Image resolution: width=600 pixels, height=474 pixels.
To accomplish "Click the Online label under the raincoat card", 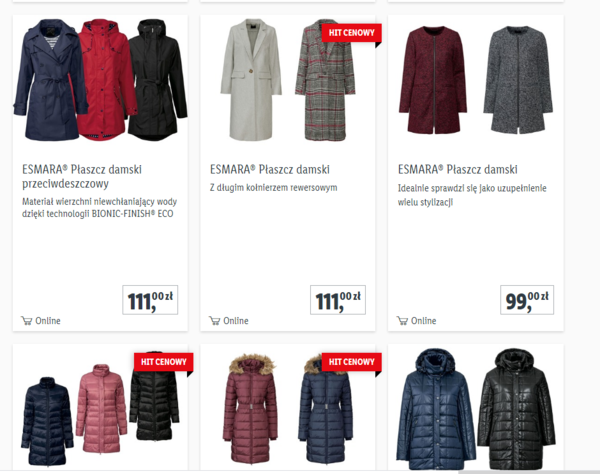I will (48, 321).
